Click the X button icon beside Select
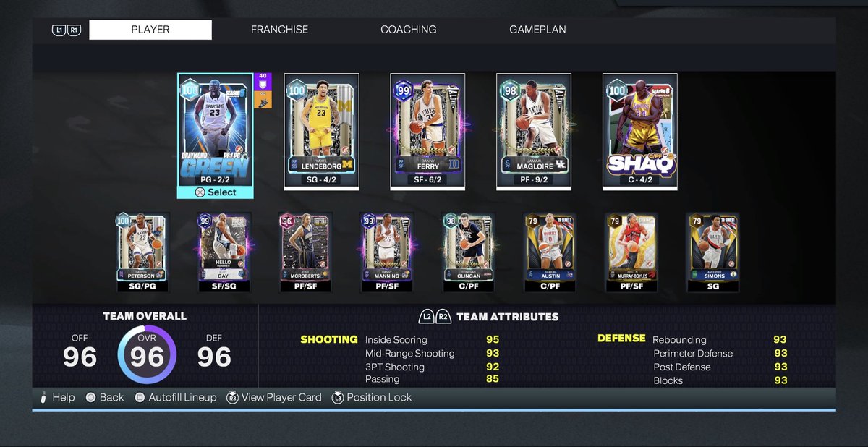Screen dimensions: 868x447 coord(200,192)
